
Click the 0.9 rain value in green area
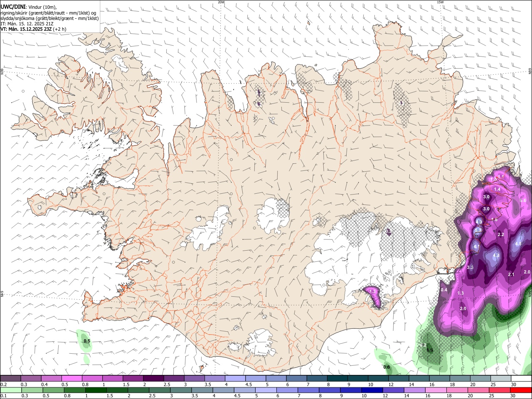point(430,350)
